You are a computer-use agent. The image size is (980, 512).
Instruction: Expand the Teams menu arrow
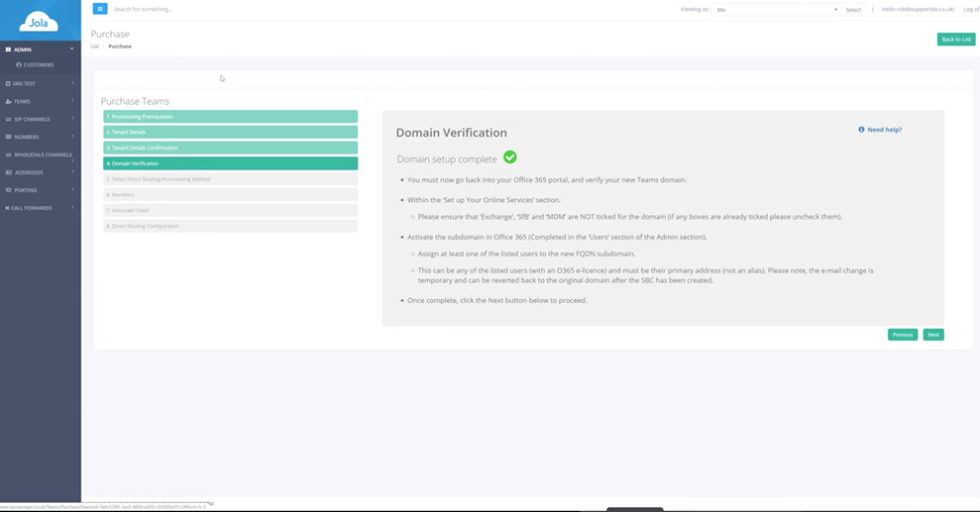click(x=72, y=101)
